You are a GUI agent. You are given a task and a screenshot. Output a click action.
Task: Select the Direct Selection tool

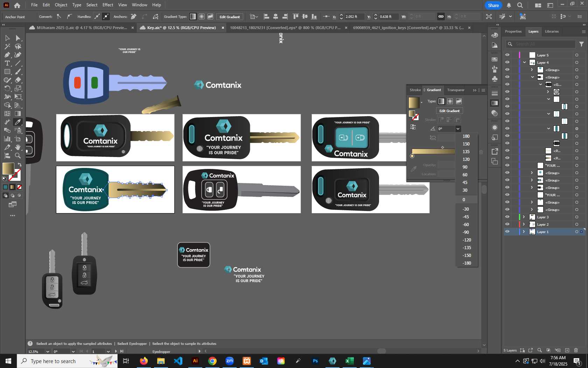(x=18, y=38)
